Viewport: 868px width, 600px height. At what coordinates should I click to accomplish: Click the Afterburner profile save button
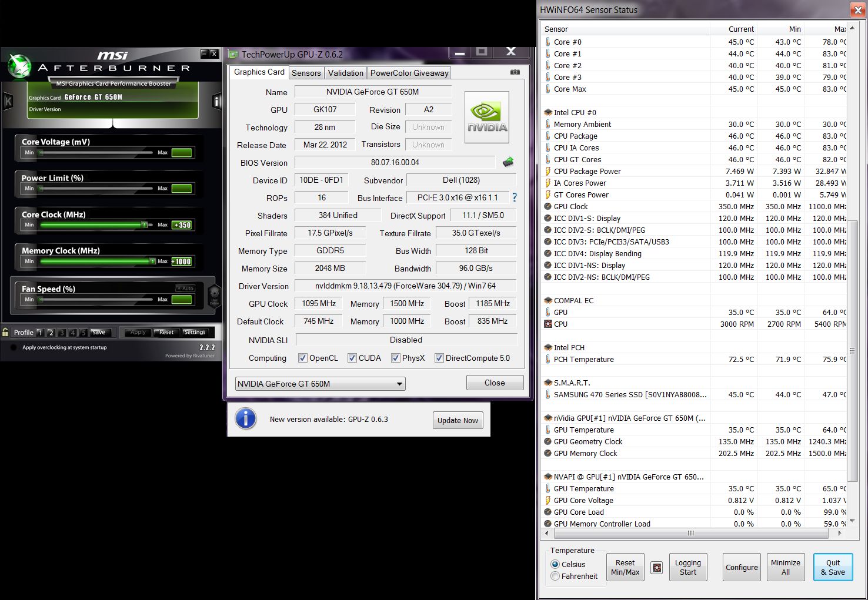click(99, 333)
